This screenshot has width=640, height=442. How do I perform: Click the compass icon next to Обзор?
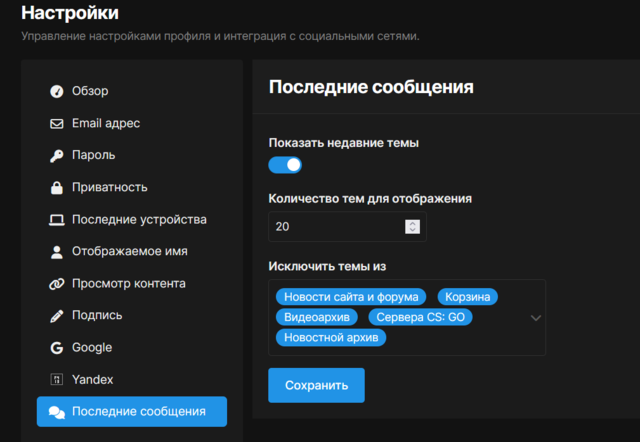pyautogui.click(x=57, y=91)
